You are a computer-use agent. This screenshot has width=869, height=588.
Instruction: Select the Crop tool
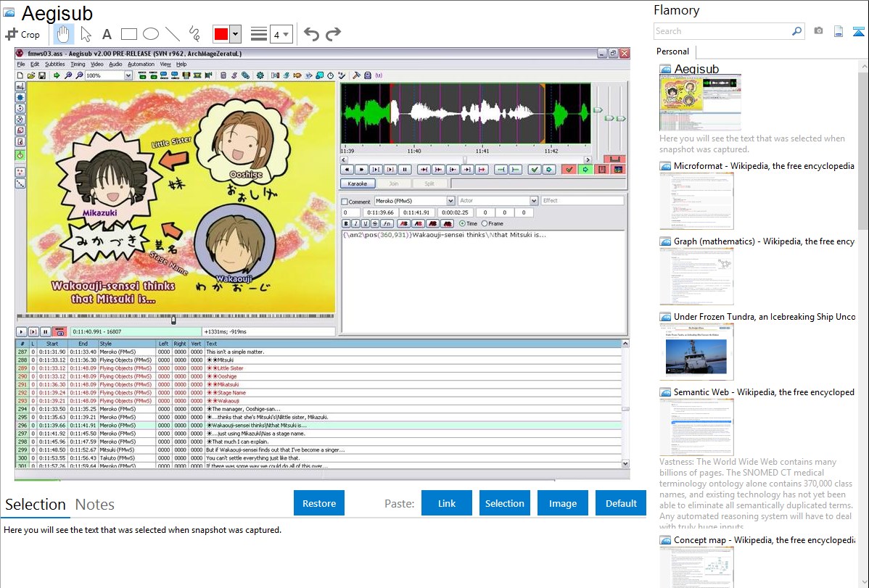click(22, 34)
